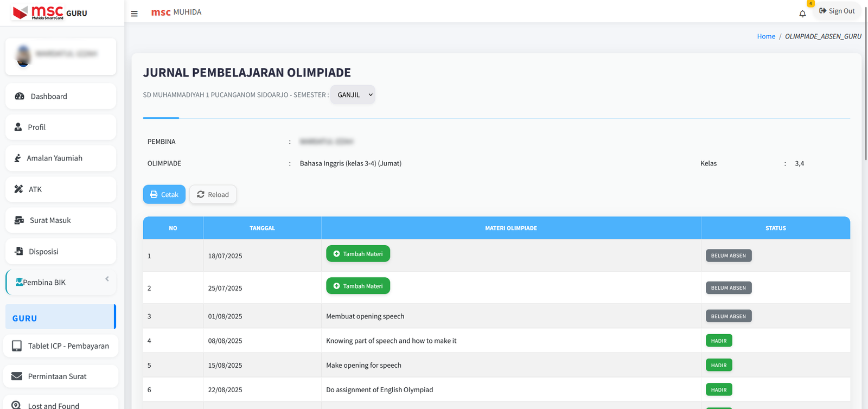868x409 pixels.
Task: Open Disposisi menu item
Action: pyautogui.click(x=61, y=251)
